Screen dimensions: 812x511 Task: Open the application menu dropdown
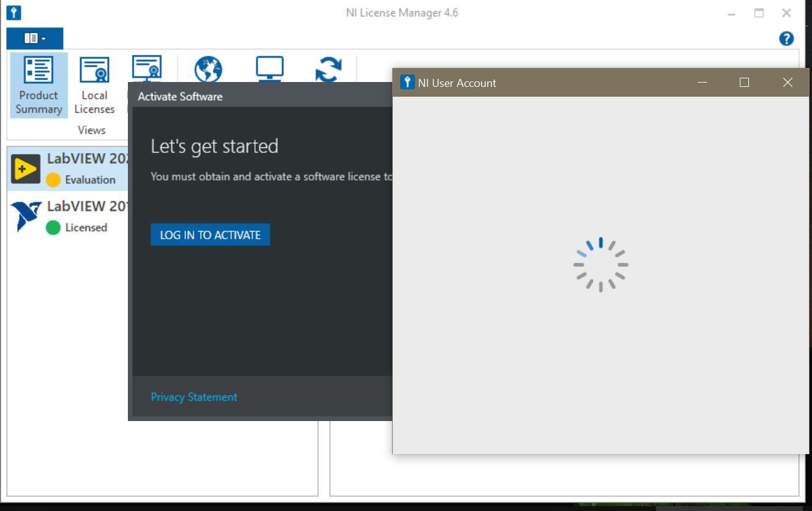coord(35,38)
